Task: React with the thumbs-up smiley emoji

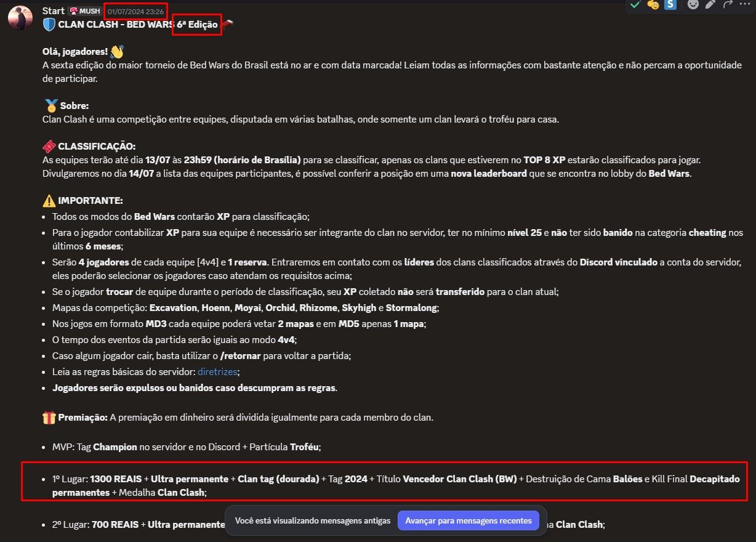Action: (653, 4)
